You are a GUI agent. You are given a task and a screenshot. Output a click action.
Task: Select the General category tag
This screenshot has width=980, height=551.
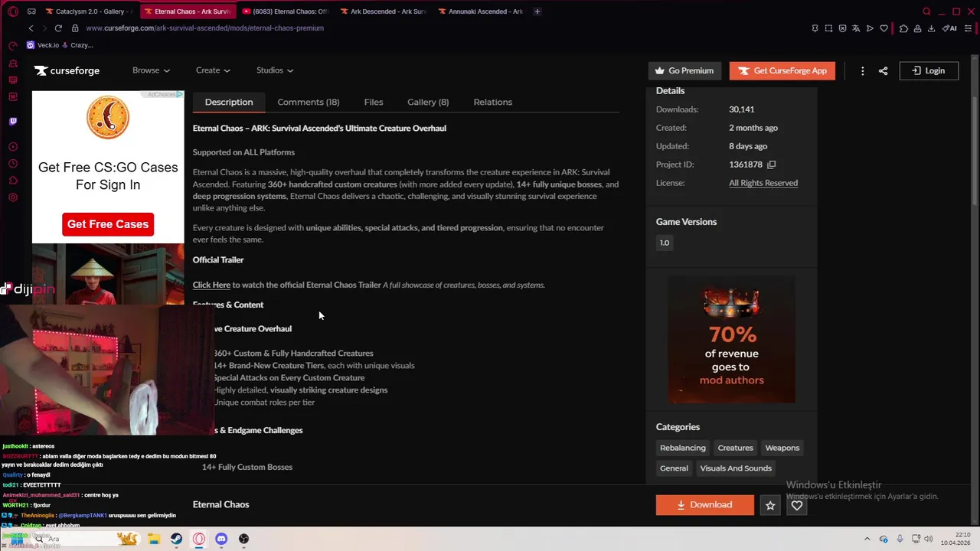coord(675,468)
